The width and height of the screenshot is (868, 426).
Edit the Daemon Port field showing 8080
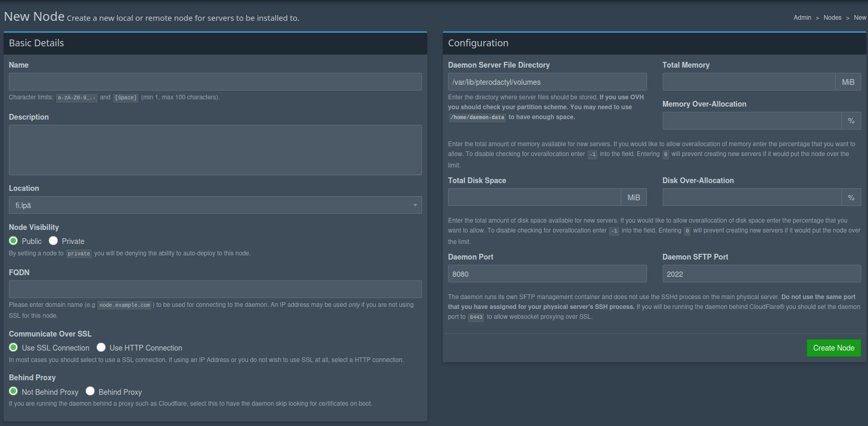[547, 274]
